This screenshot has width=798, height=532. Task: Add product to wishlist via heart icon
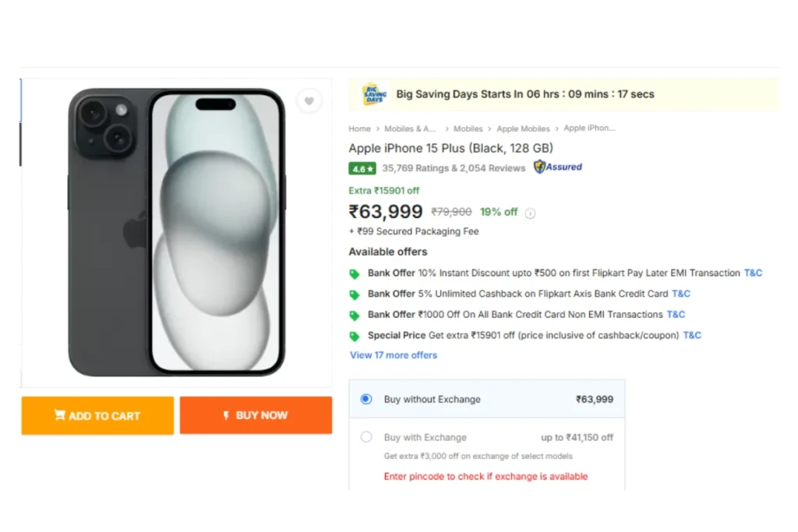(x=309, y=101)
